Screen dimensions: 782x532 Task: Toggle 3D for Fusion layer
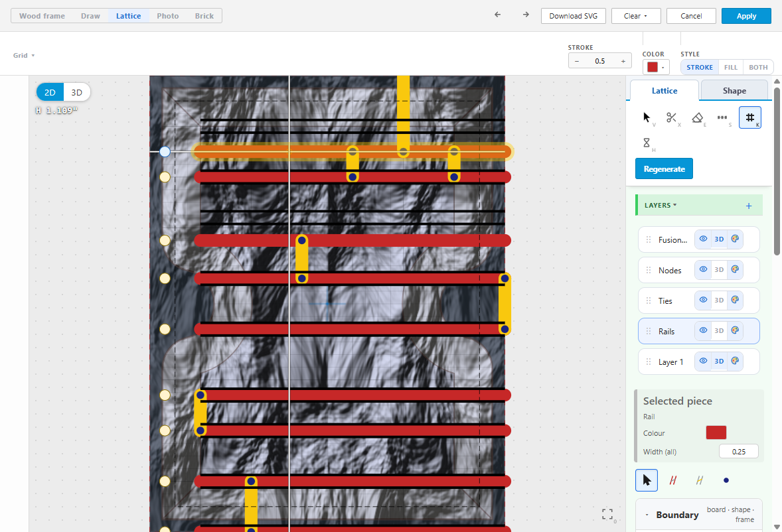(x=719, y=239)
